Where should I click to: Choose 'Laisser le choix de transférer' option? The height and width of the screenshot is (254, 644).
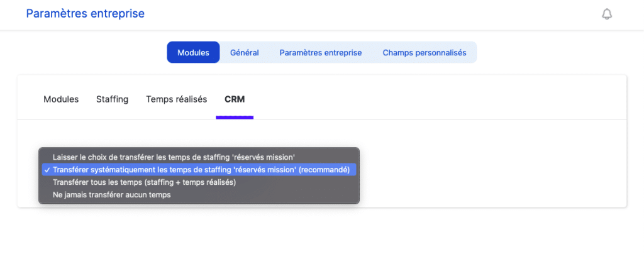(174, 157)
